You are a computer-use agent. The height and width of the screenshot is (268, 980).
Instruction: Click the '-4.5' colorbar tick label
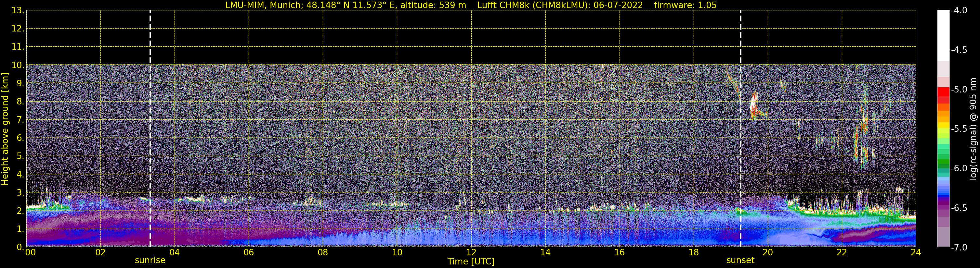(x=959, y=50)
